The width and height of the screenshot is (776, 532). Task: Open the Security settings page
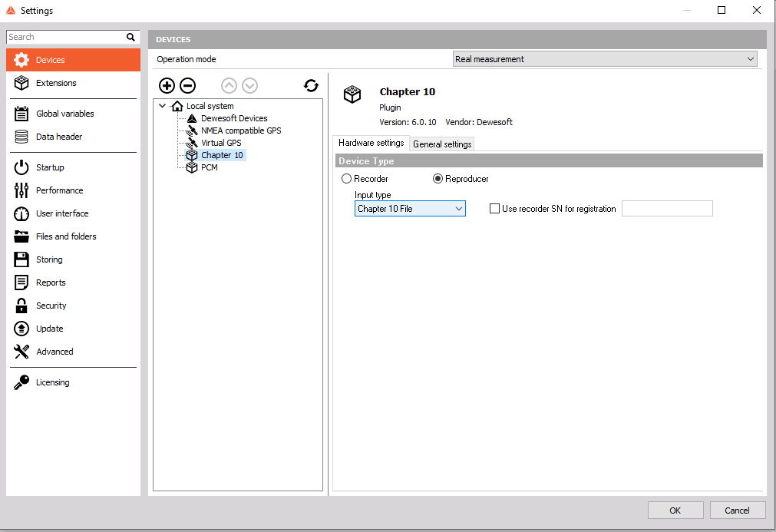click(x=73, y=306)
